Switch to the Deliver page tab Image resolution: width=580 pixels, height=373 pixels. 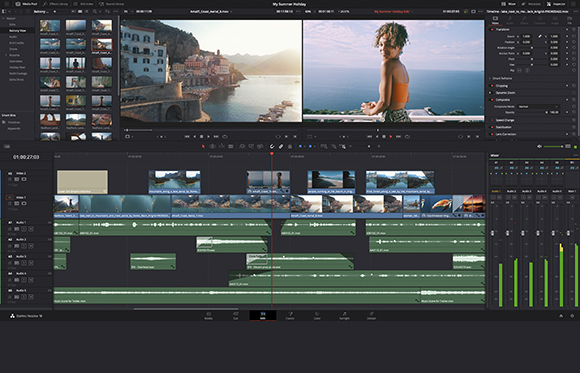pos(371,316)
